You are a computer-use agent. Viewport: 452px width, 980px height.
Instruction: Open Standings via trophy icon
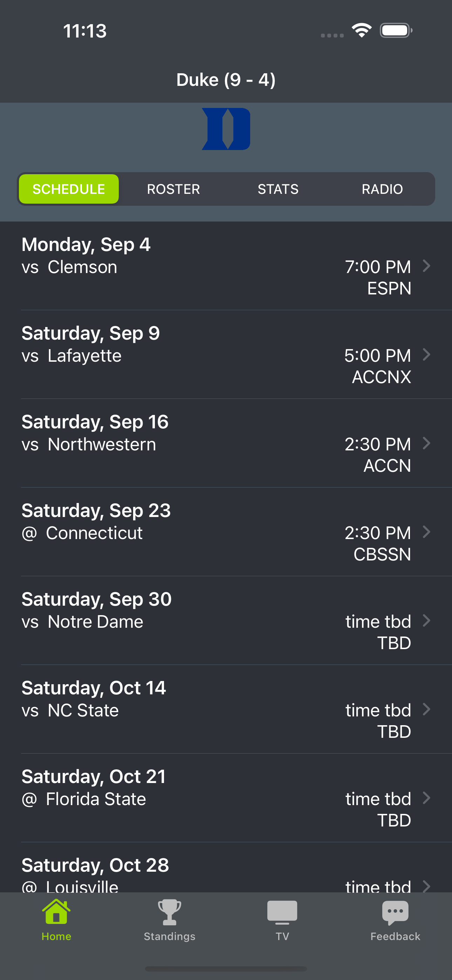(169, 912)
